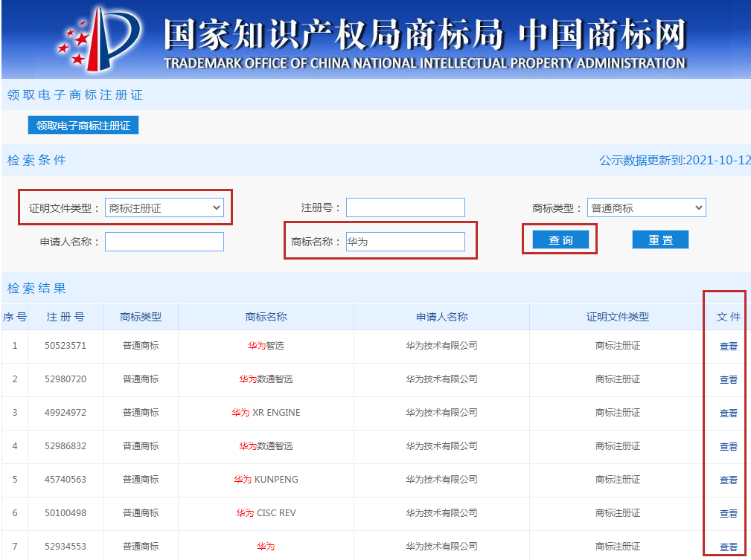Click the 序号 column header
This screenshot has height=560, width=751.
(15, 317)
